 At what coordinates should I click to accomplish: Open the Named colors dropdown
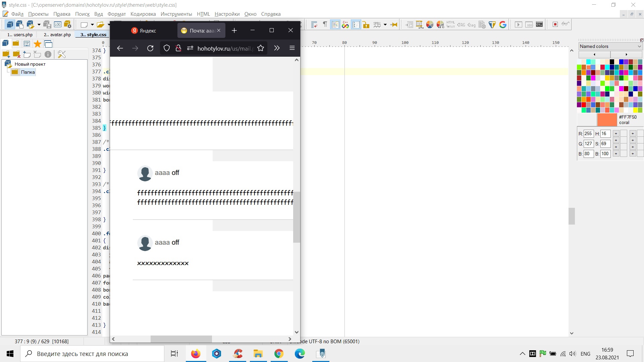610,46
